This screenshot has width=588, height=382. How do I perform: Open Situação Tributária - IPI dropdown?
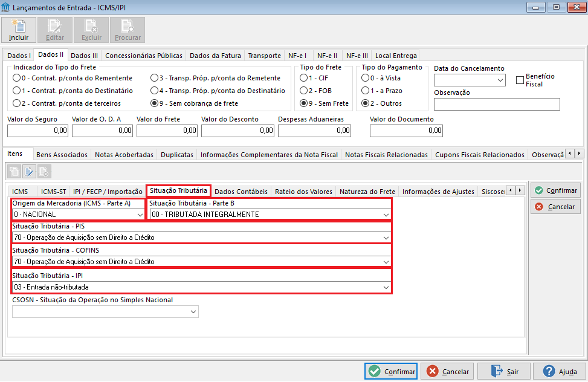pyautogui.click(x=386, y=288)
